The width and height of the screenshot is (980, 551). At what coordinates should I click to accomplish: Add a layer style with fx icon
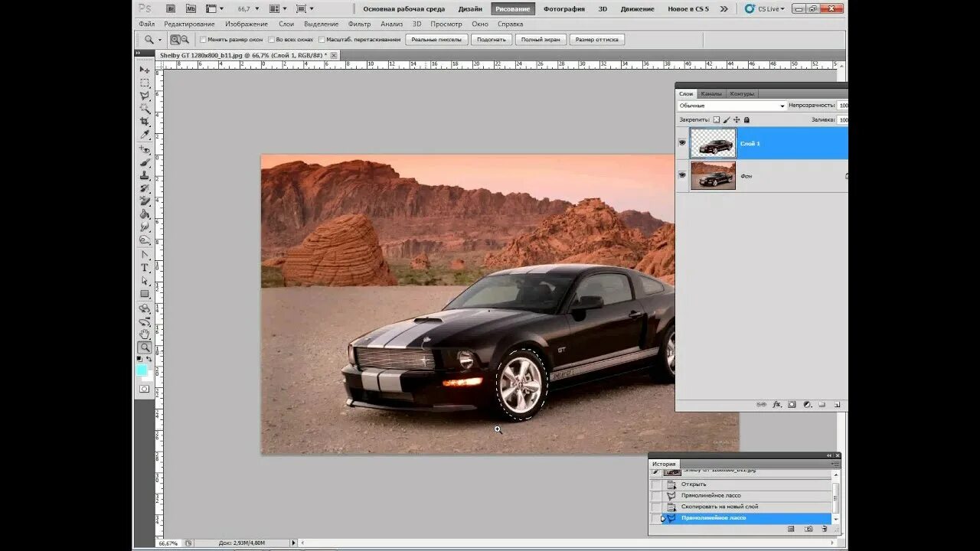pos(776,404)
